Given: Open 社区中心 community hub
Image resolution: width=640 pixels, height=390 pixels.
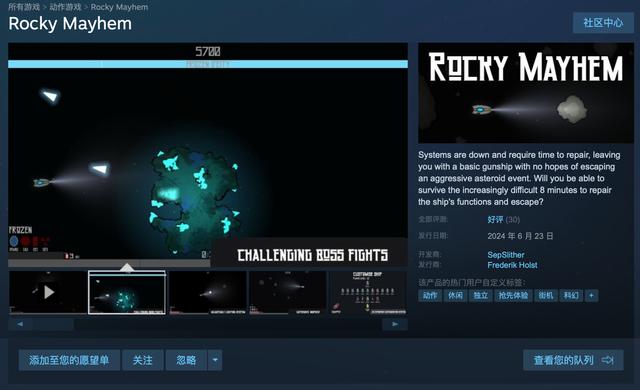Looking at the screenshot, I should (x=603, y=23).
